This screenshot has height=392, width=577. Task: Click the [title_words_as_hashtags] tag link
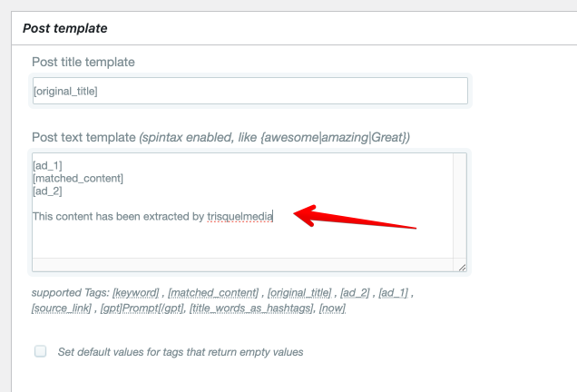click(250, 309)
